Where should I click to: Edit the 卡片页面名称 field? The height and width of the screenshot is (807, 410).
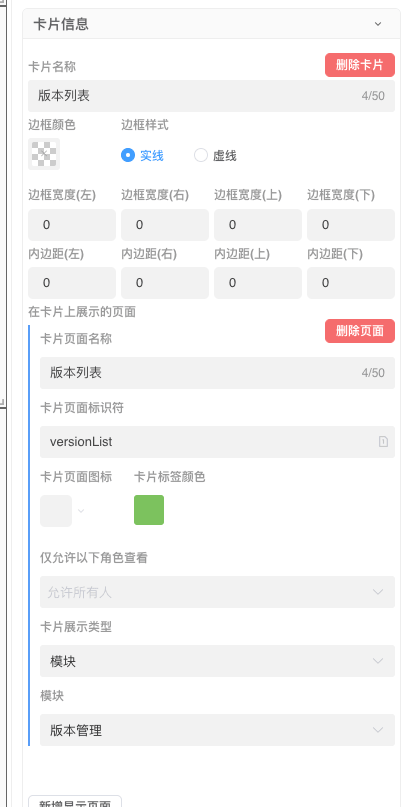pos(217,373)
